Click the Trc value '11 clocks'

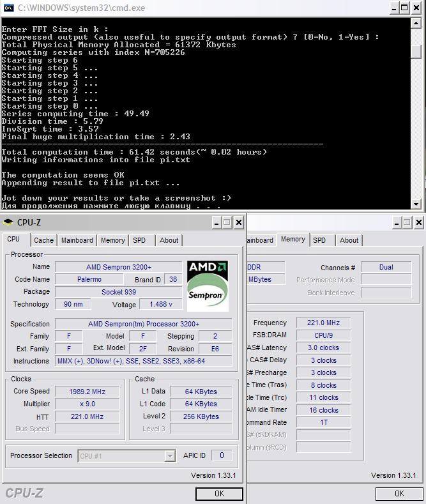coord(324,397)
